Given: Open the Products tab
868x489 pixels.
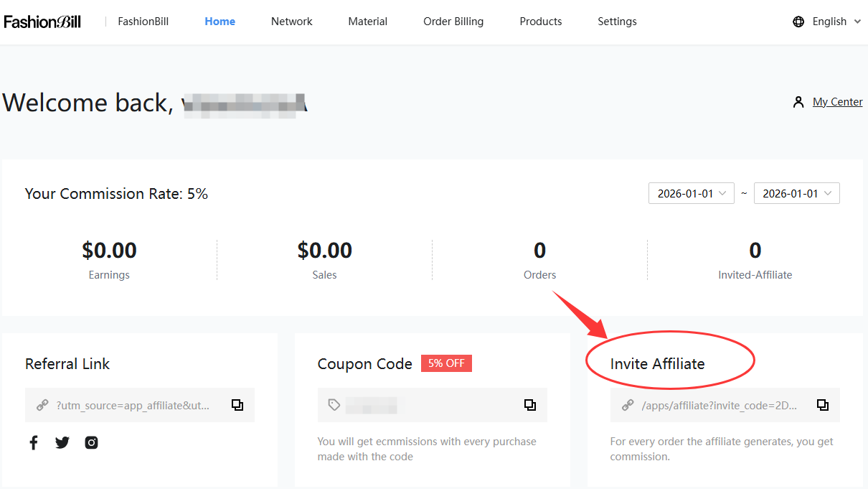Looking at the screenshot, I should [x=541, y=22].
